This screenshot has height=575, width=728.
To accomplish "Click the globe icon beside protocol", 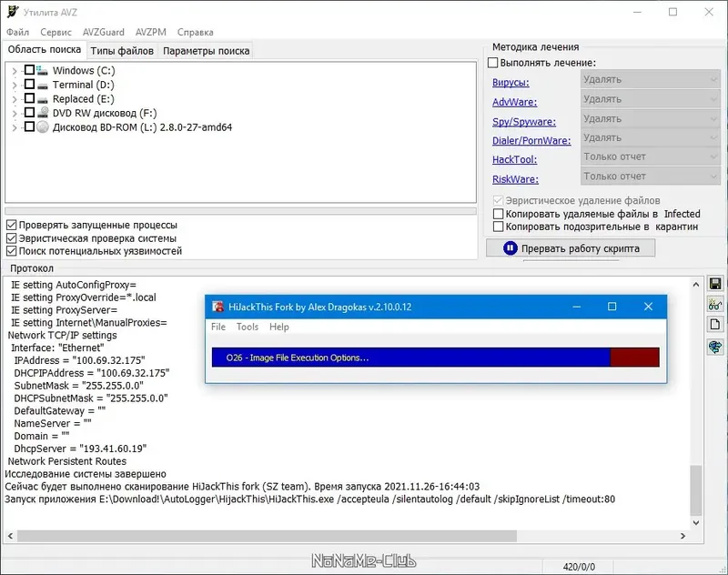I will point(715,347).
